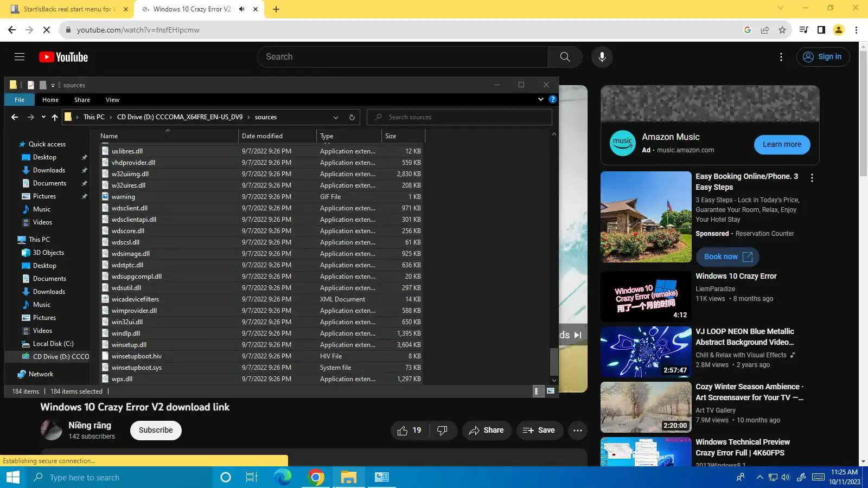
Task: Dislike the video with thumbs down
Action: (x=442, y=431)
